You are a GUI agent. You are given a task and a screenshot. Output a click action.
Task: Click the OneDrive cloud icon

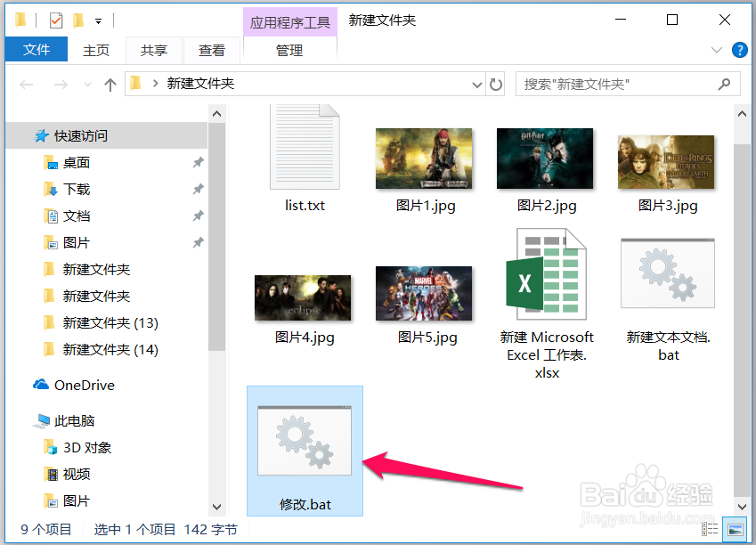pos(41,385)
